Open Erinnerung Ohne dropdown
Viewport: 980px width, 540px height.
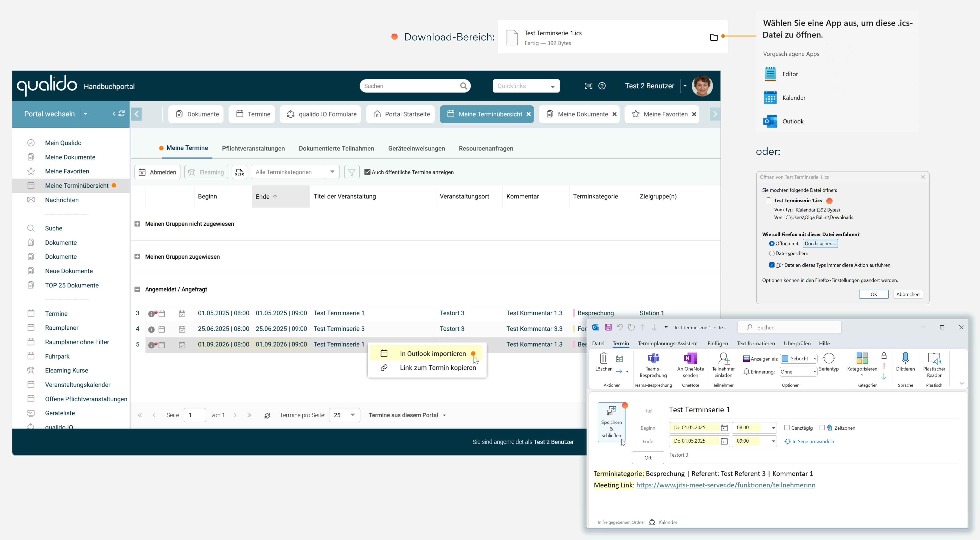798,372
